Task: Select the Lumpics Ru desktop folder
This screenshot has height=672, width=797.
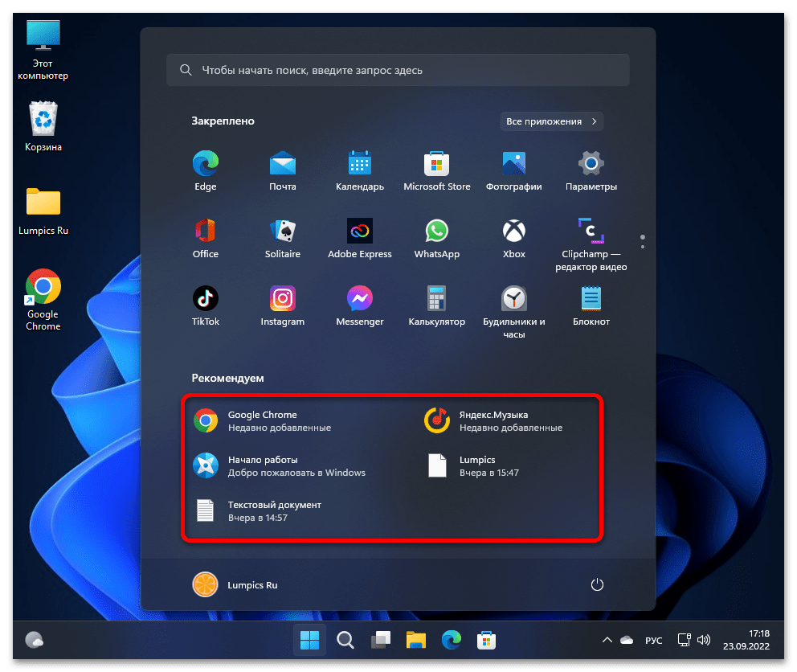Action: click(x=43, y=211)
